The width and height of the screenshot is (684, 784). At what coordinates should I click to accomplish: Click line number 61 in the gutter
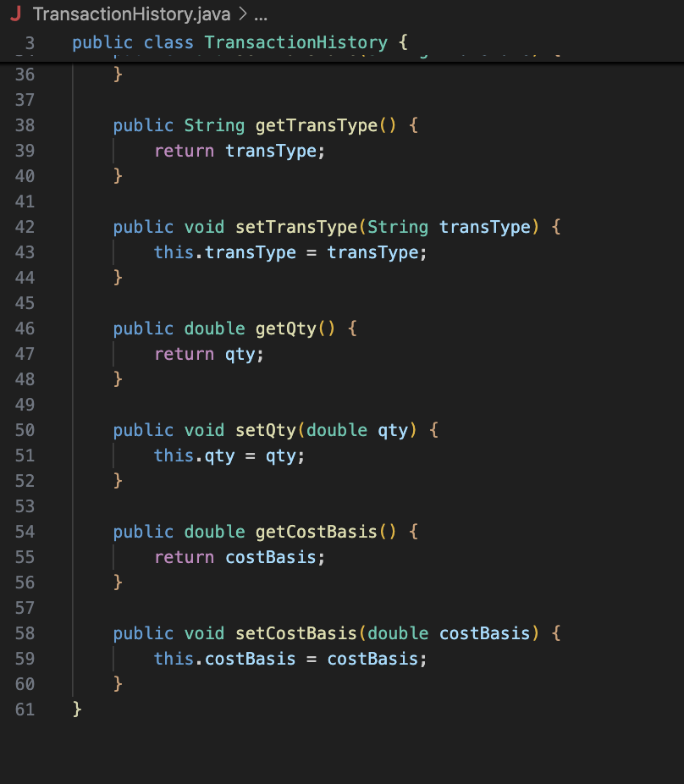click(25, 709)
